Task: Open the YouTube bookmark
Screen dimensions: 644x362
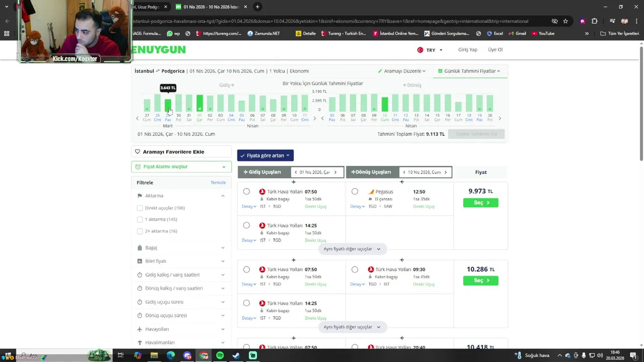Action: 542,34
